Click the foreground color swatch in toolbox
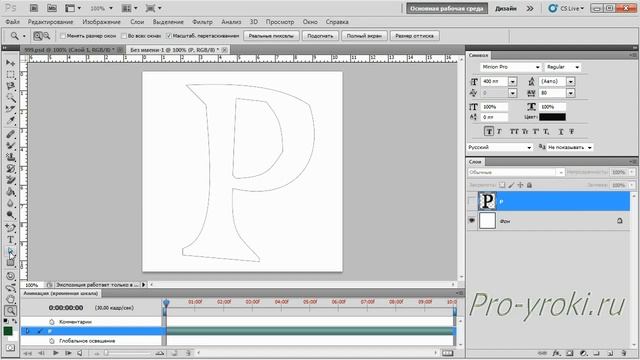This screenshot has height=360, width=640. (x=8, y=331)
